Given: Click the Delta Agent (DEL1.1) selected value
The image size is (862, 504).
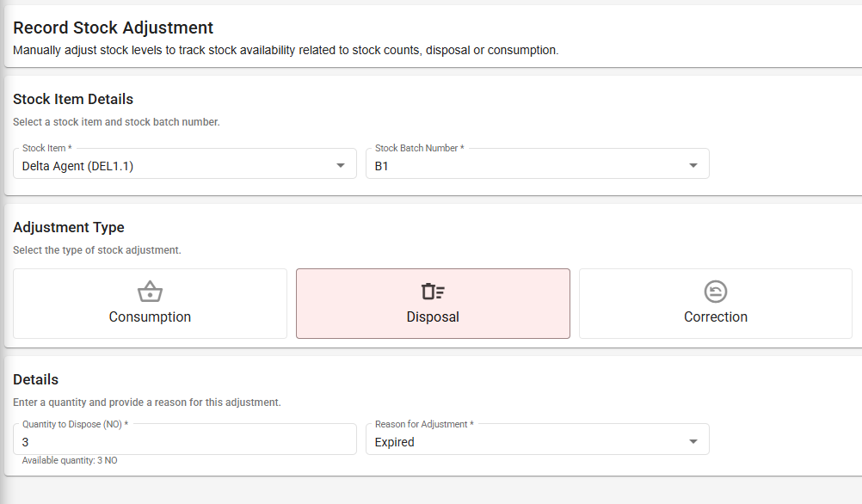Looking at the screenshot, I should pos(77,166).
